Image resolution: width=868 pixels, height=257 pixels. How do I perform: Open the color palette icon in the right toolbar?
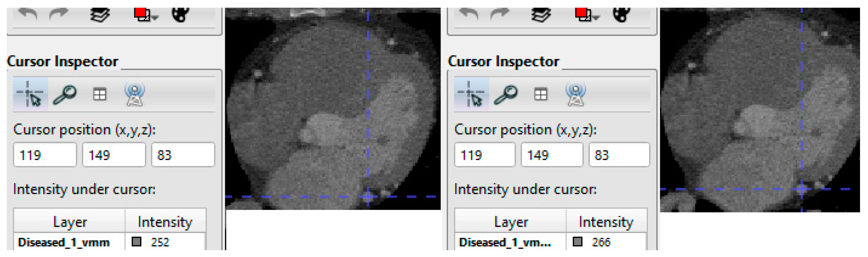pos(622,14)
